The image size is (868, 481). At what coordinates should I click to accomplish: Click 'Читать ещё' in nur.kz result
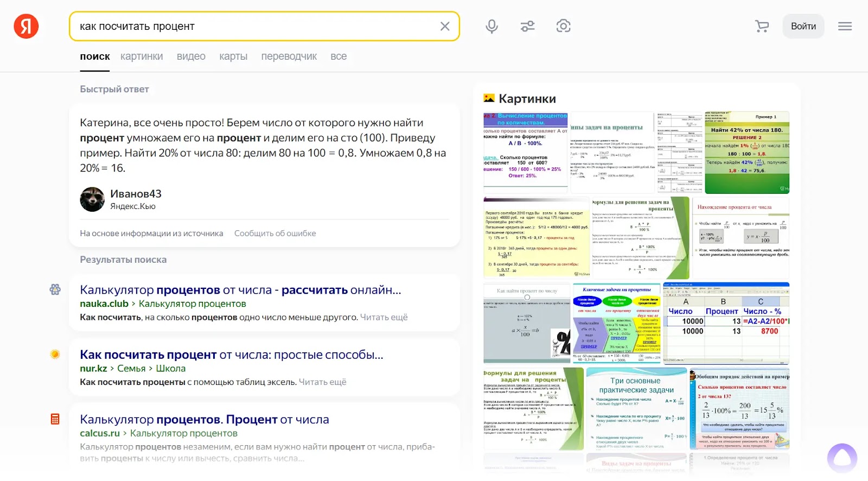click(x=323, y=382)
